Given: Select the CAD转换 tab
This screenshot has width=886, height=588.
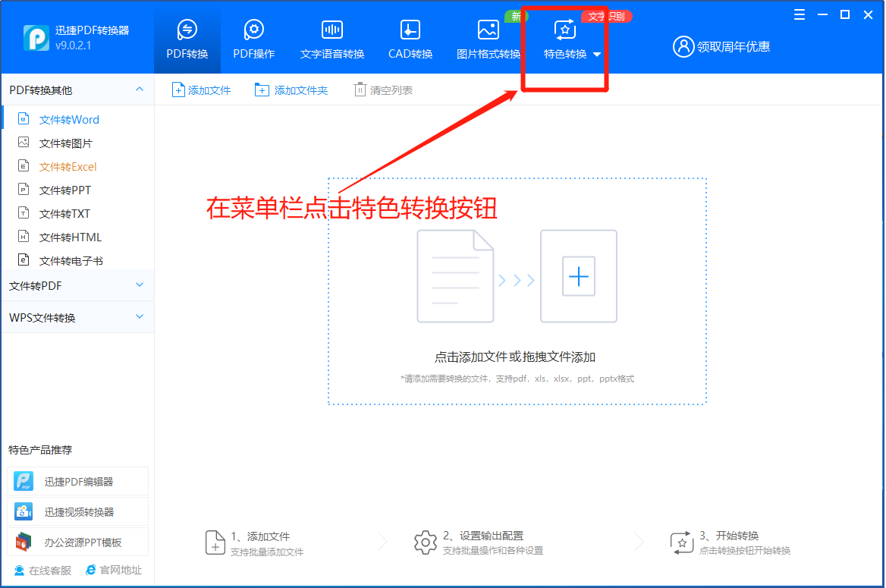Looking at the screenshot, I should point(410,39).
